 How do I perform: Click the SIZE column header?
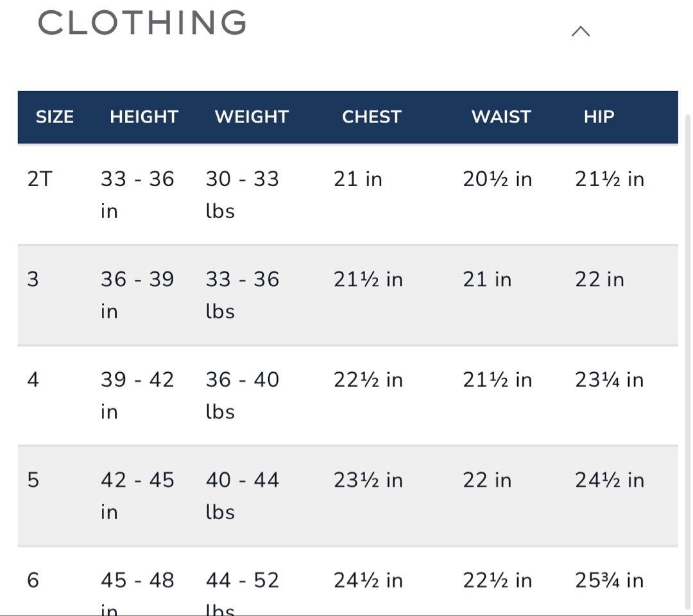point(55,117)
